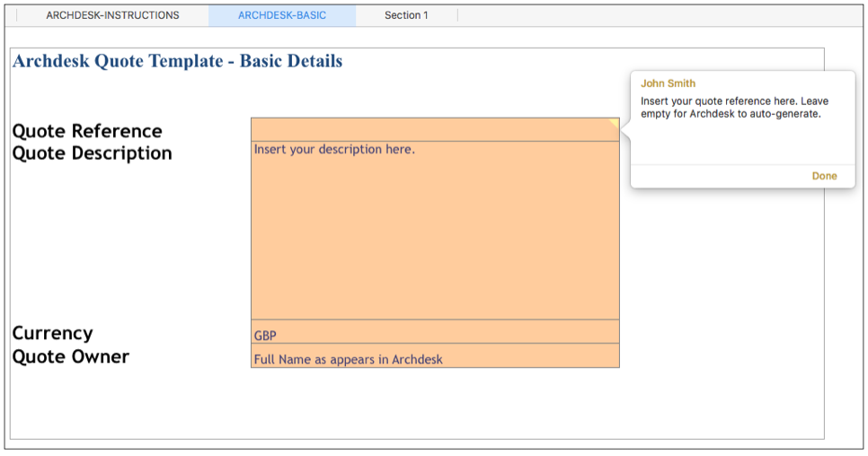
Task: Click the yellow comment indicator triangle
Action: pos(615,122)
